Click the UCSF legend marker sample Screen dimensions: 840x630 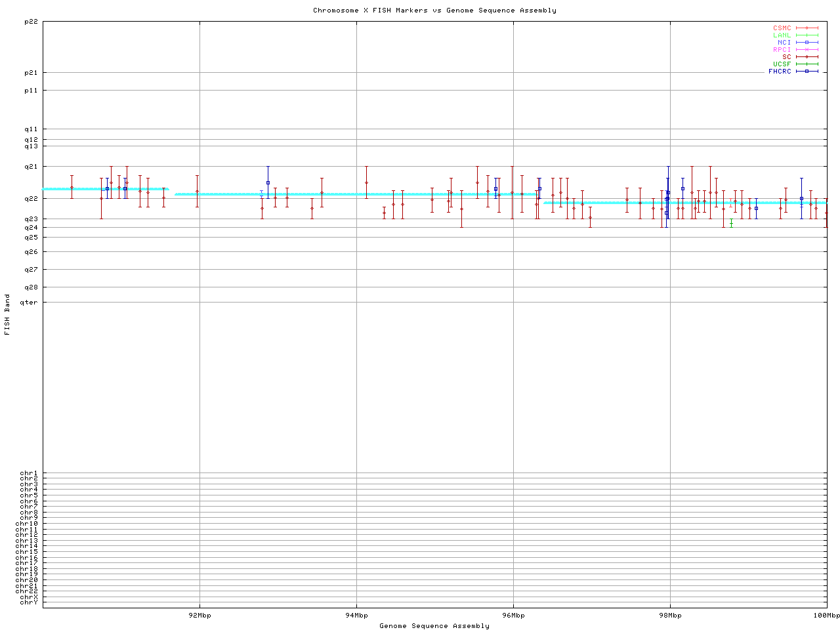pyautogui.click(x=807, y=64)
